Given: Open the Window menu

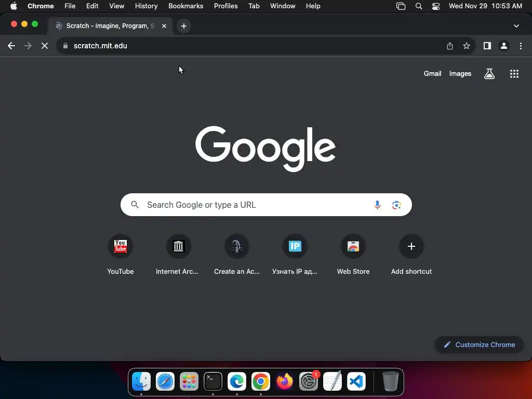Looking at the screenshot, I should tap(283, 6).
